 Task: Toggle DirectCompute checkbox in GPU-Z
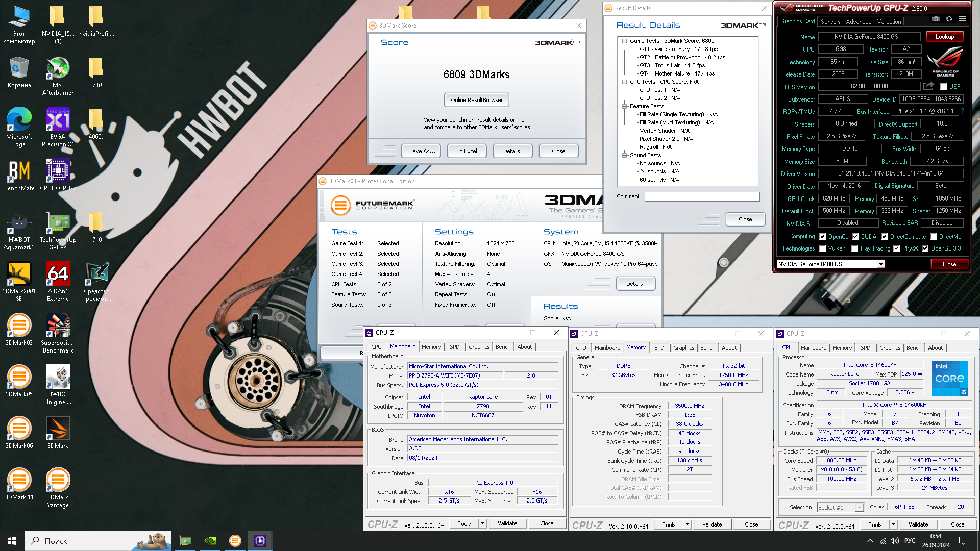[884, 237]
